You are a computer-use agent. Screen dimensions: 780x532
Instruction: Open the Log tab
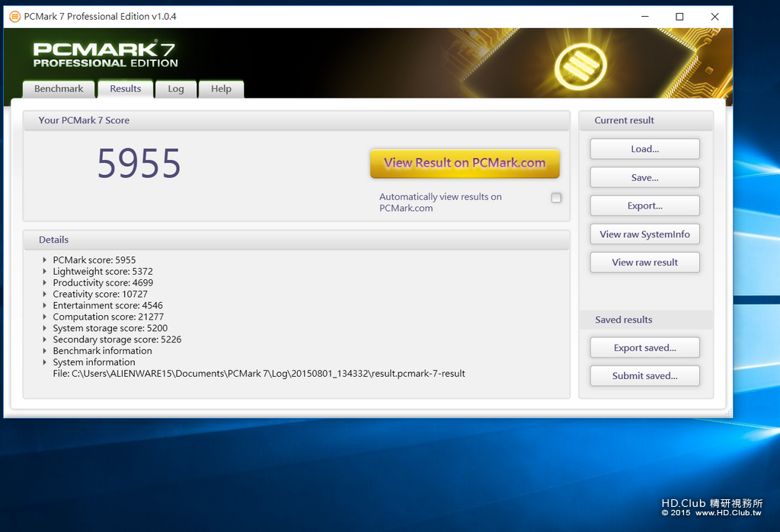(x=176, y=89)
